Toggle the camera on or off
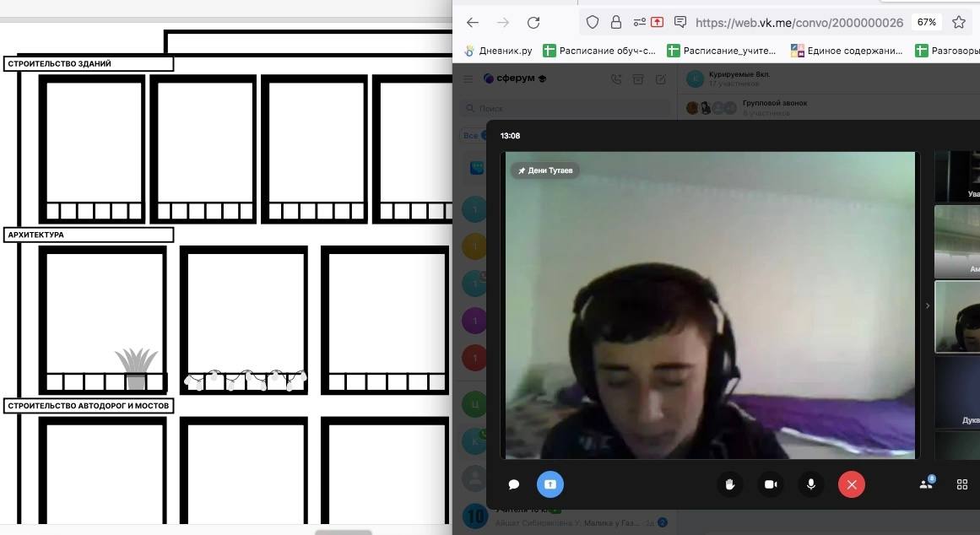 coord(770,484)
